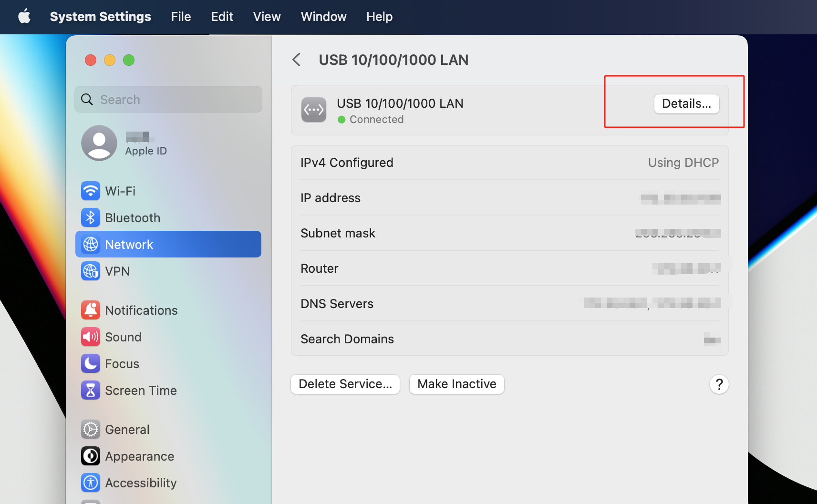Click the Router row label
The width and height of the screenshot is (817, 504).
pos(320,268)
